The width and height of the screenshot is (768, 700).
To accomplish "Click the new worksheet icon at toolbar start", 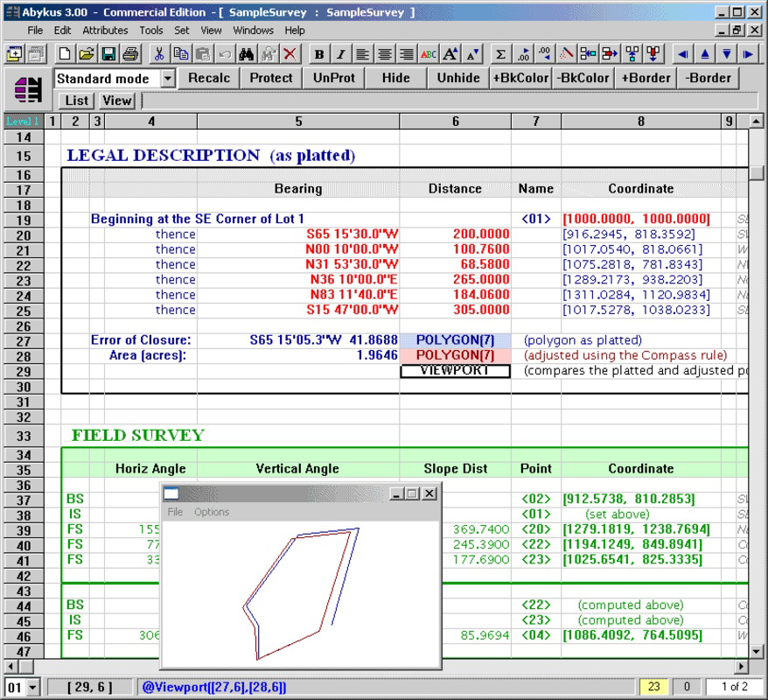I will tap(15, 54).
